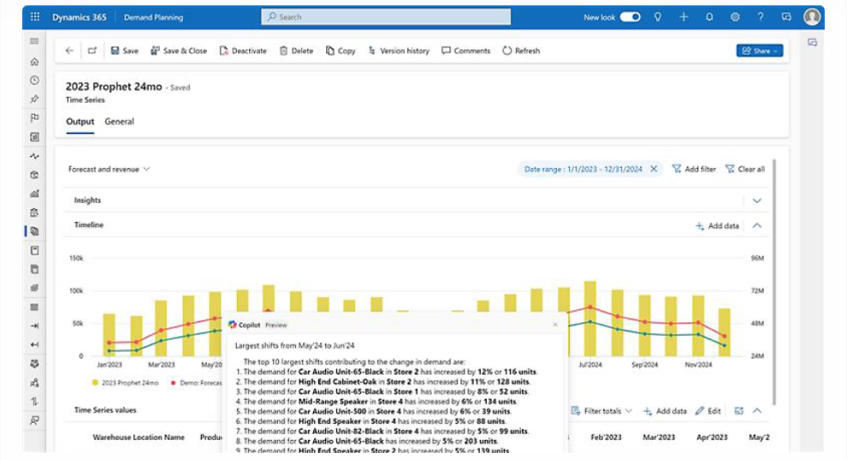The image size is (847, 460).
Task: Click the plus icon in top bar
Action: (x=683, y=17)
